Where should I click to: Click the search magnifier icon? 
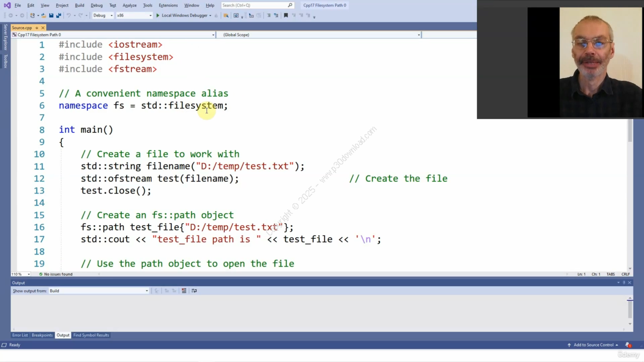coord(290,6)
